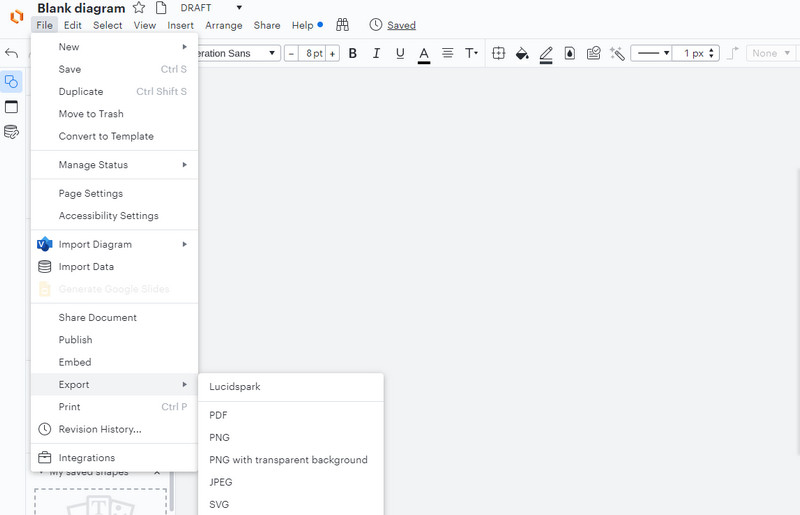The width and height of the screenshot is (800, 515).
Task: Choose Publish from File menu
Action: (x=114, y=340)
